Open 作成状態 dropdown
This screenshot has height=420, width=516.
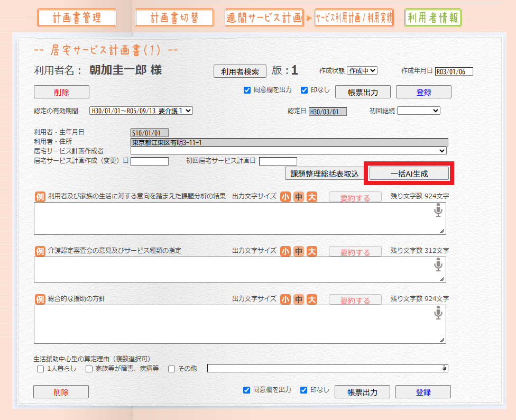tap(362, 70)
